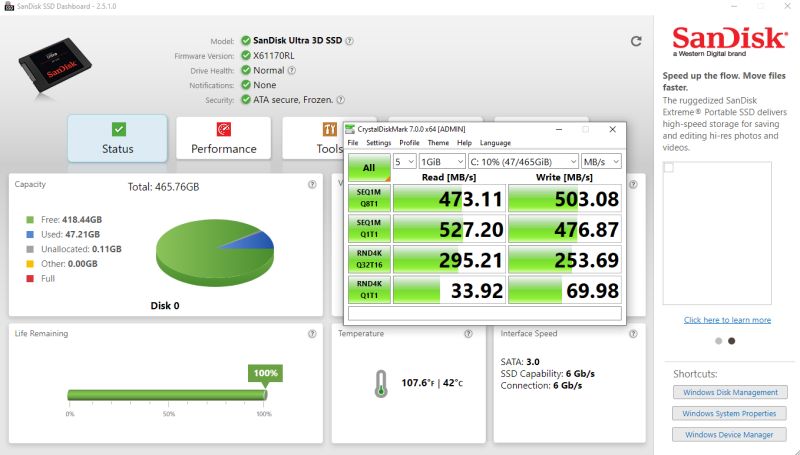Click RND4K Q1T1 write value 69.98
Screen dimensions: 800x455
tap(565, 290)
